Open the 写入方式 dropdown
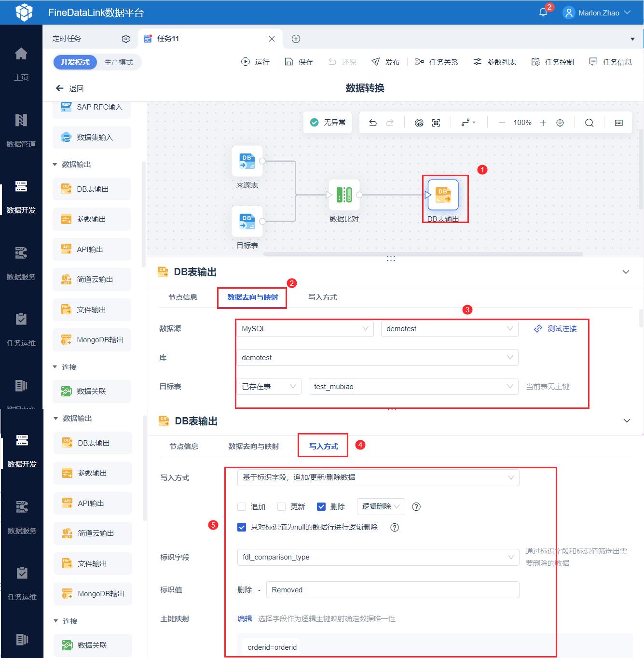This screenshot has height=658, width=644. tap(378, 477)
